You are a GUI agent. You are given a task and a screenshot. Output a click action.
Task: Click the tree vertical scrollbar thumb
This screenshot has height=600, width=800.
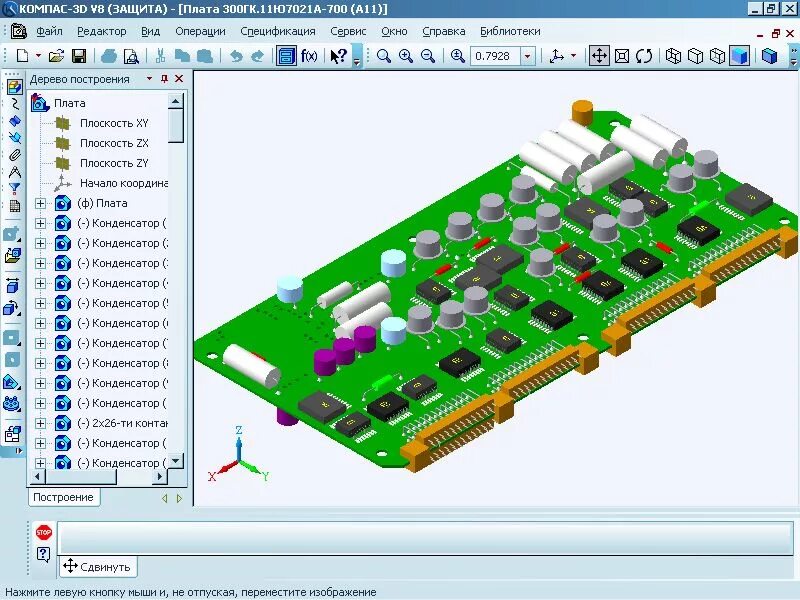coord(176,126)
